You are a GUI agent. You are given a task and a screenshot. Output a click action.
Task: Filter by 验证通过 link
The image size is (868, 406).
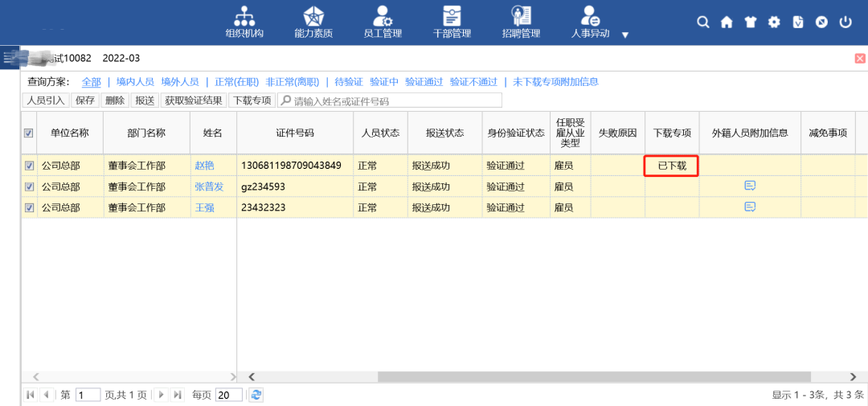coord(424,82)
